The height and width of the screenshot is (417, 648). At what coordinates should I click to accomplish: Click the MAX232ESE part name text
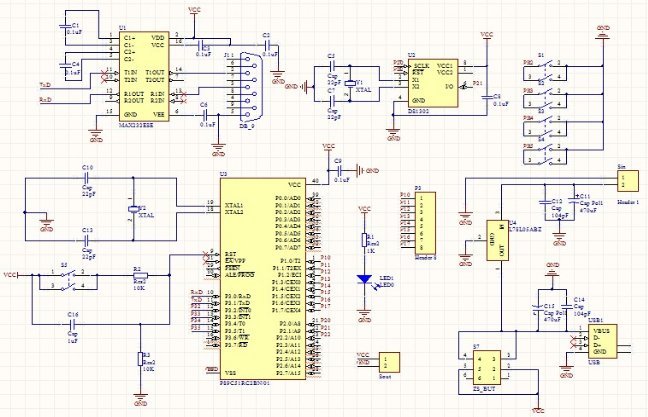tap(136, 125)
